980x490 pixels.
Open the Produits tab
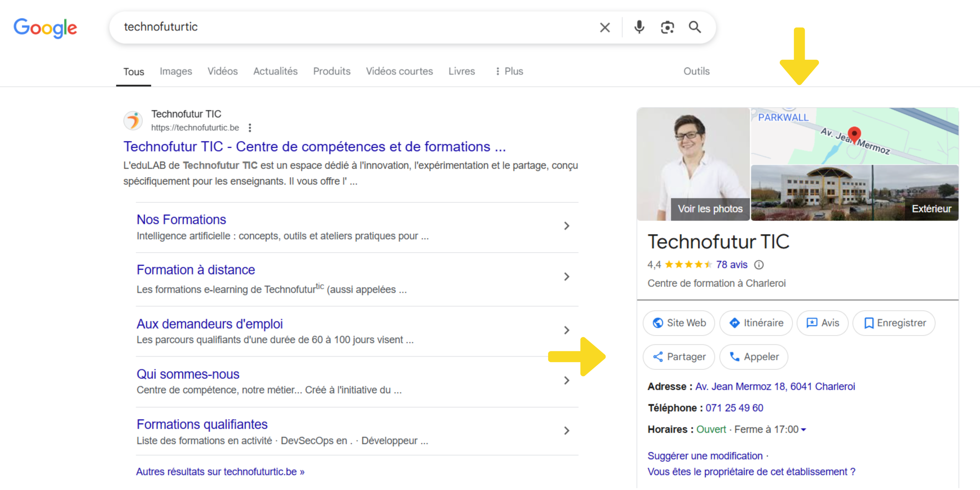(332, 71)
